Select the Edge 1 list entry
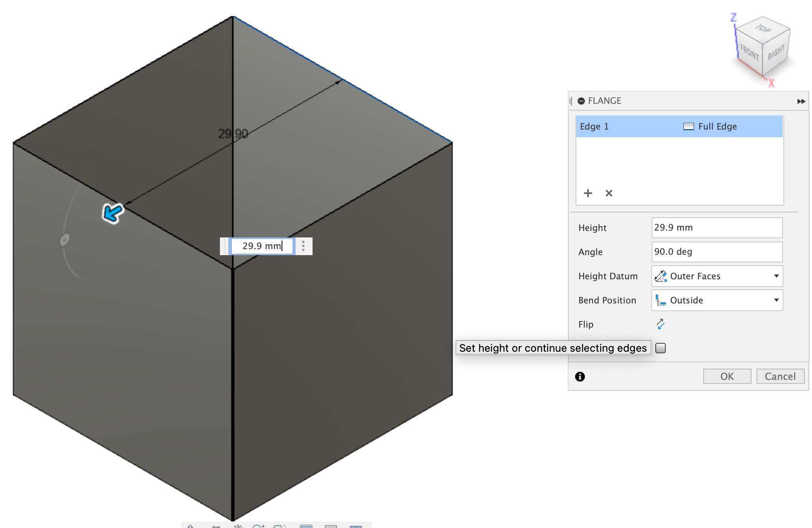Viewport: 812px width, 528px height. [624, 126]
